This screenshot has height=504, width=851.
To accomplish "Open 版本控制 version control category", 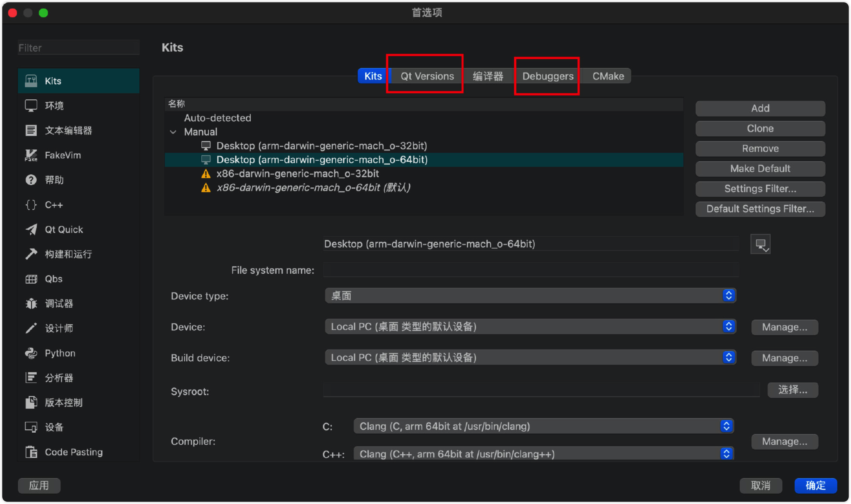I will pyautogui.click(x=64, y=402).
